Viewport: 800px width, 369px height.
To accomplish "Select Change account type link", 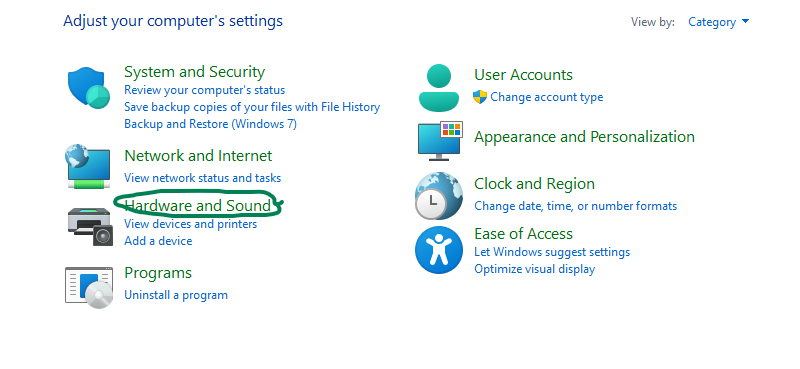I will (x=546, y=97).
